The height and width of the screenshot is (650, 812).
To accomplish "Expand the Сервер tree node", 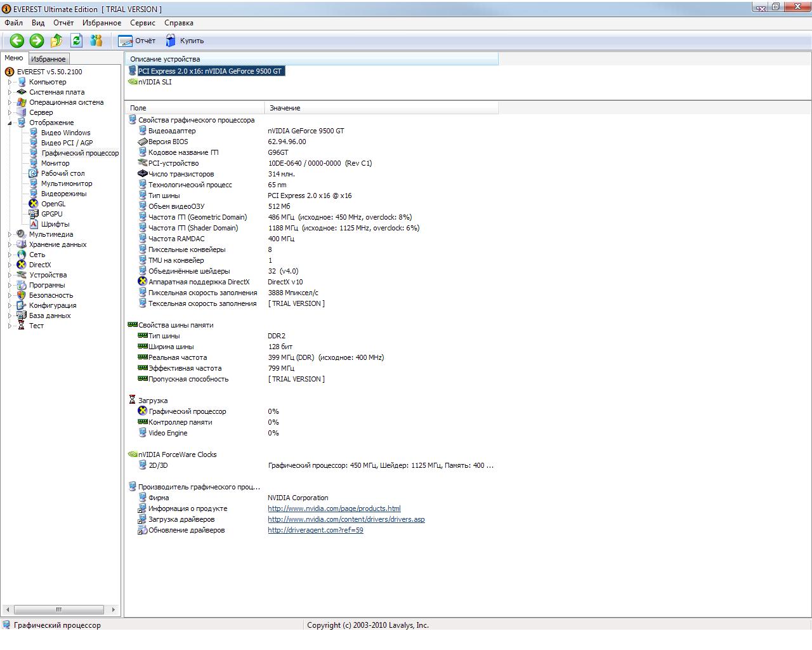I will [x=10, y=112].
